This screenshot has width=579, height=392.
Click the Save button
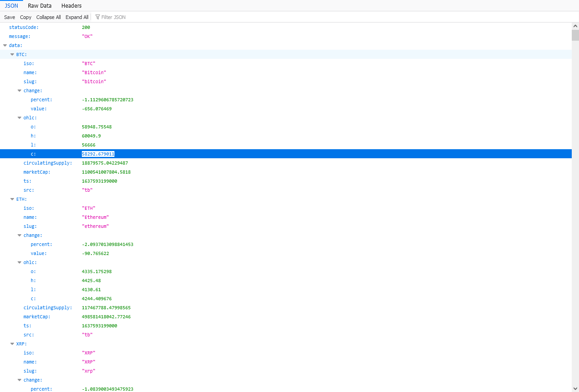coord(9,17)
